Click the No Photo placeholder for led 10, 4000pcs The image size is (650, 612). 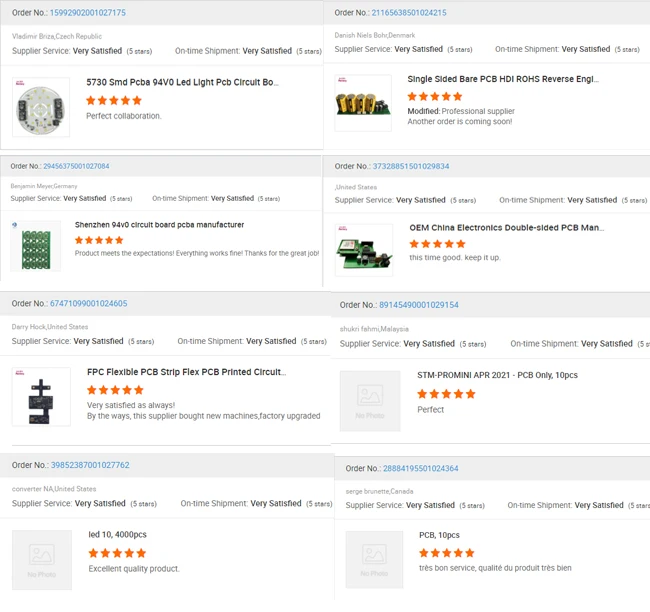[x=42, y=560]
